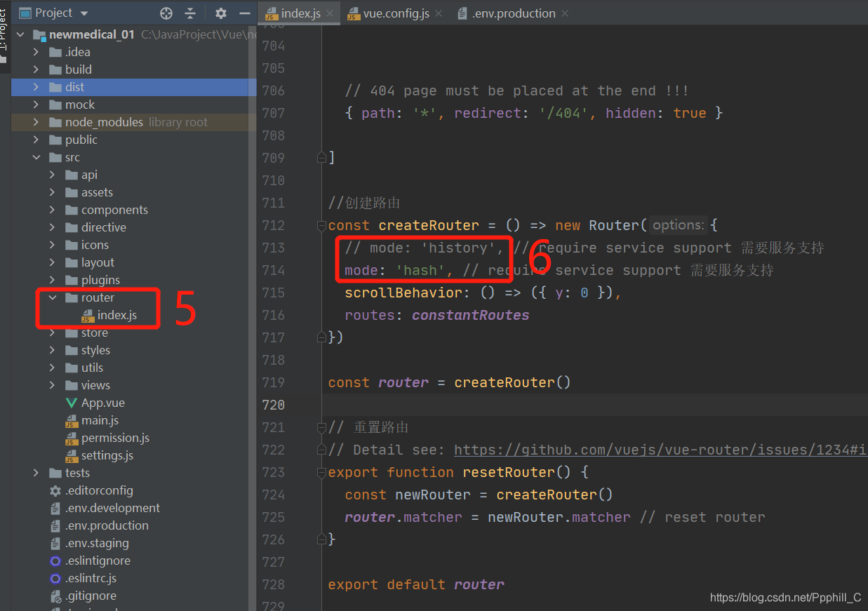Open .eslintignore file
868x611 pixels.
tap(98, 560)
